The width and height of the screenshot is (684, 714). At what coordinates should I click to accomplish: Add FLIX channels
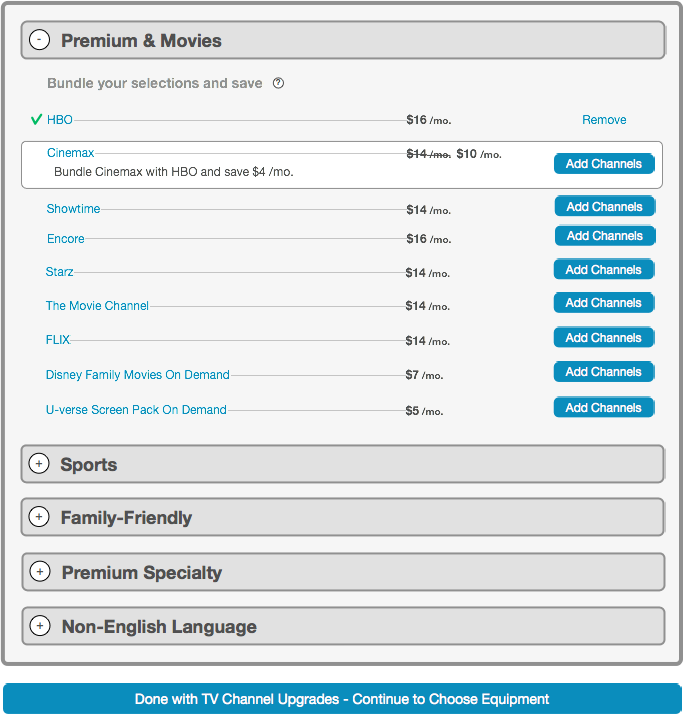[603, 338]
